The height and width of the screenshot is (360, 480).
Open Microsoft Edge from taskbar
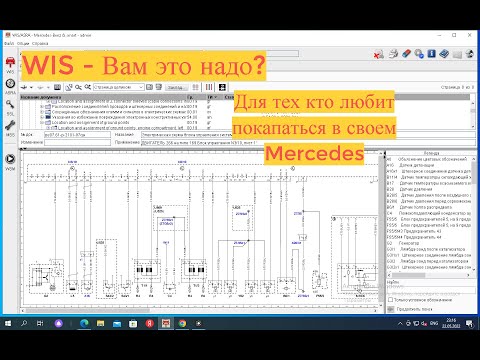click(x=84, y=323)
